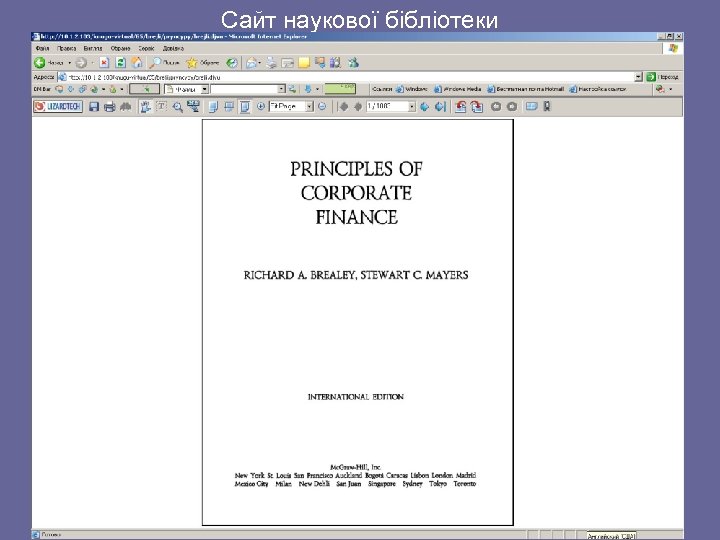Screen dimensions: 720x540
Task: Expand the Back button history arrow
Action: (69, 63)
